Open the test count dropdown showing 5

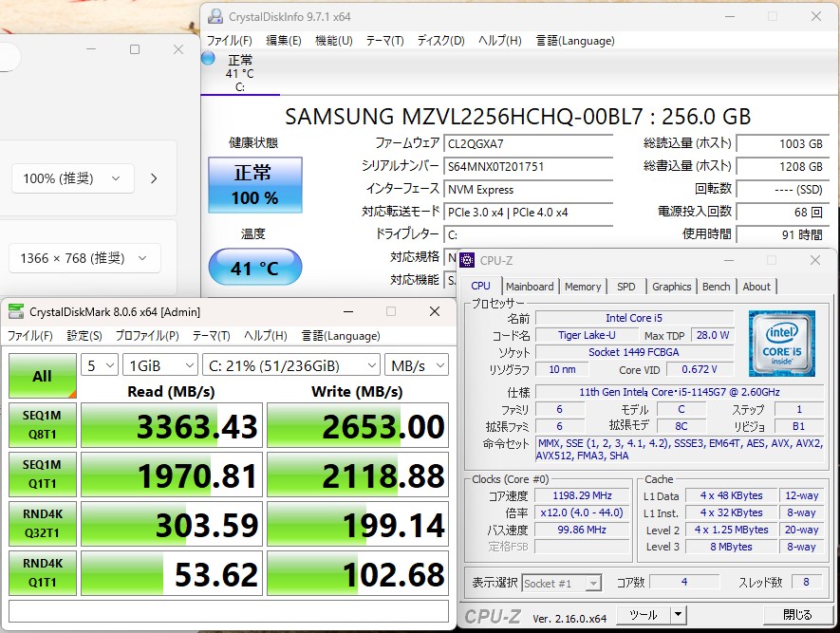(100, 365)
